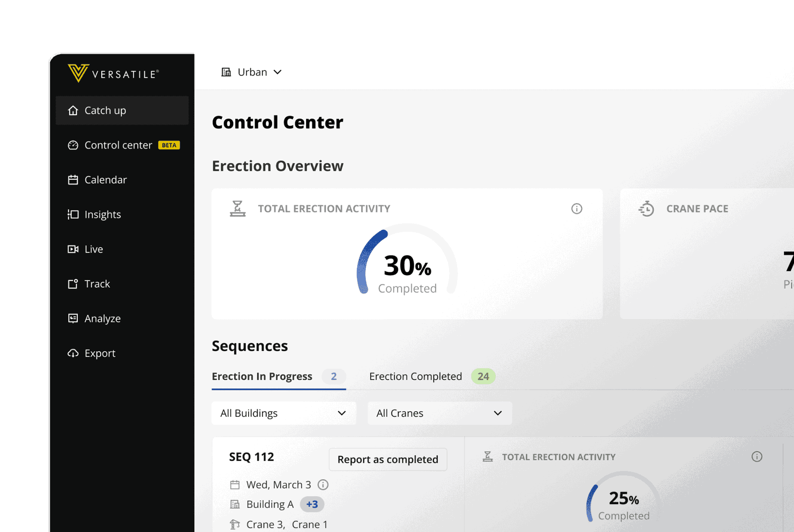This screenshot has width=794, height=532.
Task: Select the Analyze icon
Action: click(72, 318)
